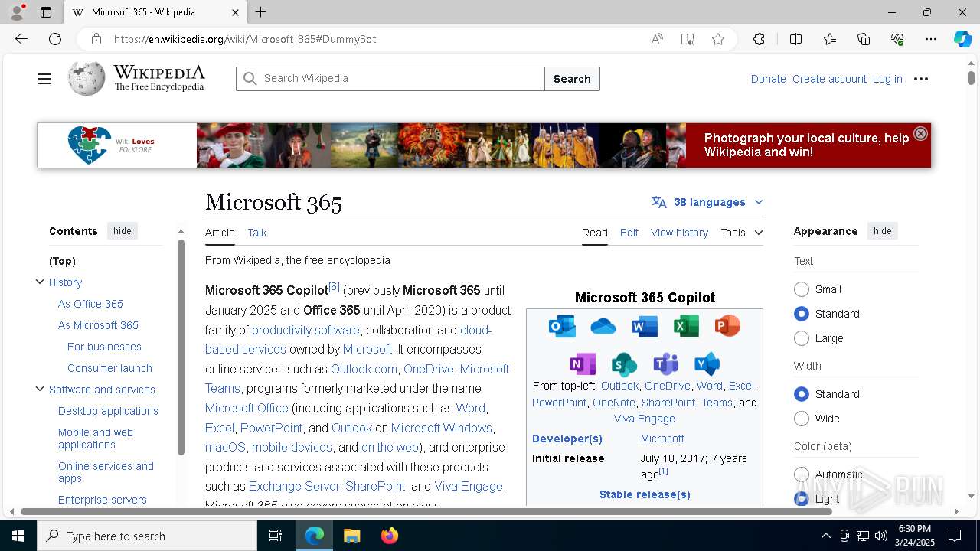Screen dimensions: 980x551
Task: Select Standard text size
Action: (x=802, y=314)
